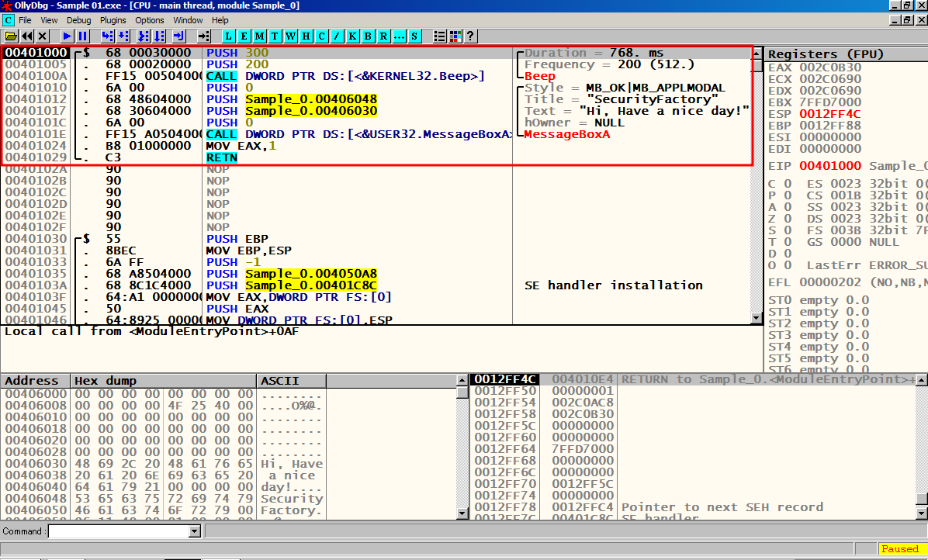The image size is (928, 560).
Task: Open the File menu
Action: 25,20
